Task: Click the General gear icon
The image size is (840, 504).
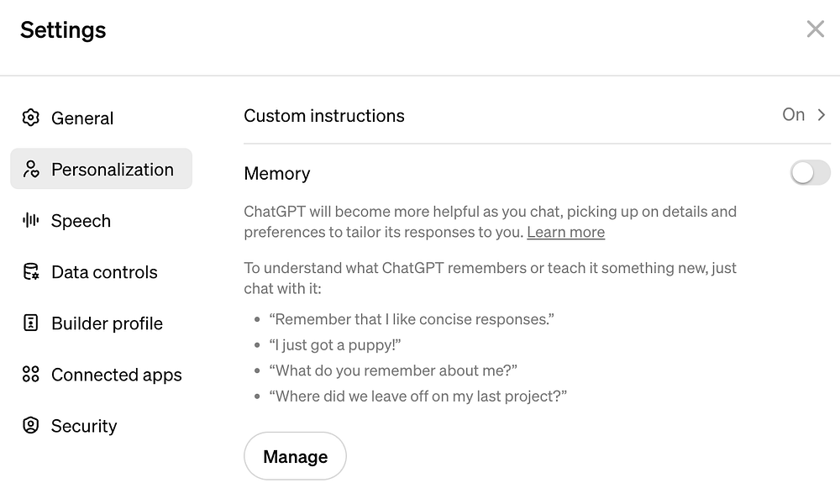Action: 31,118
